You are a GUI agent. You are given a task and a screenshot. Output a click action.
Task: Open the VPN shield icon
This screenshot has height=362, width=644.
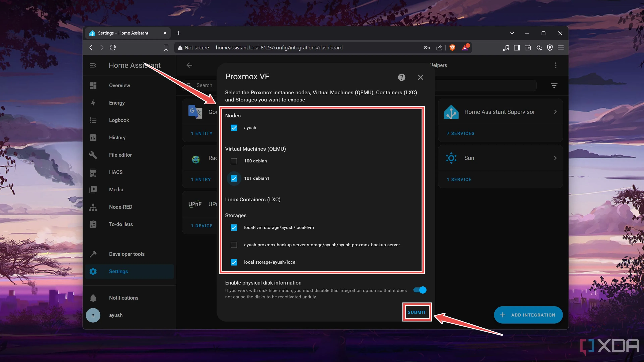pos(550,47)
